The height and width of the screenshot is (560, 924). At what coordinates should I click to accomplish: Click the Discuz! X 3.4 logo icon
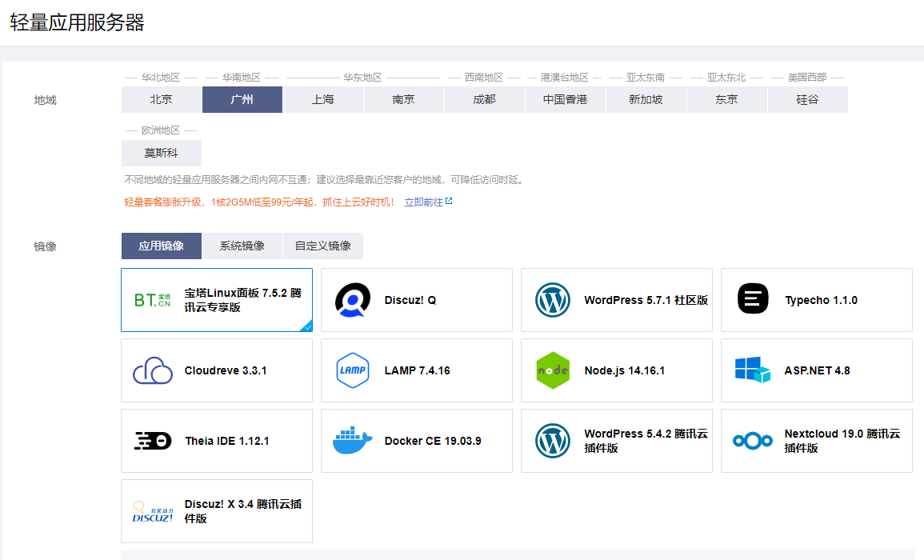(x=153, y=511)
